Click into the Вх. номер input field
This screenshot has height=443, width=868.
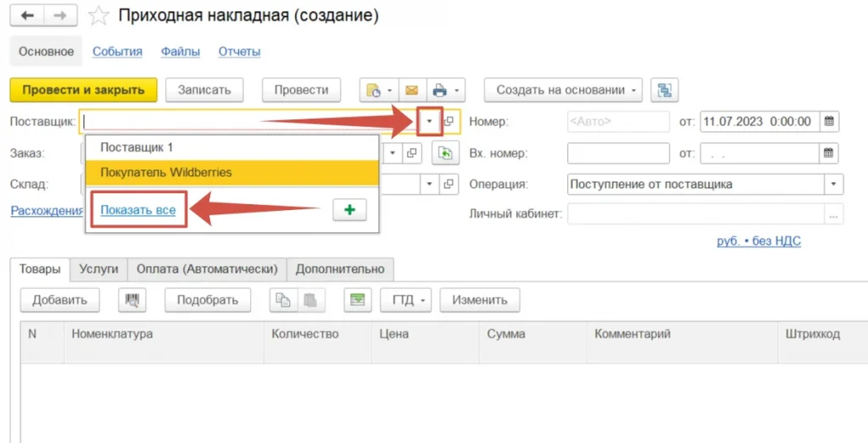[x=618, y=153]
